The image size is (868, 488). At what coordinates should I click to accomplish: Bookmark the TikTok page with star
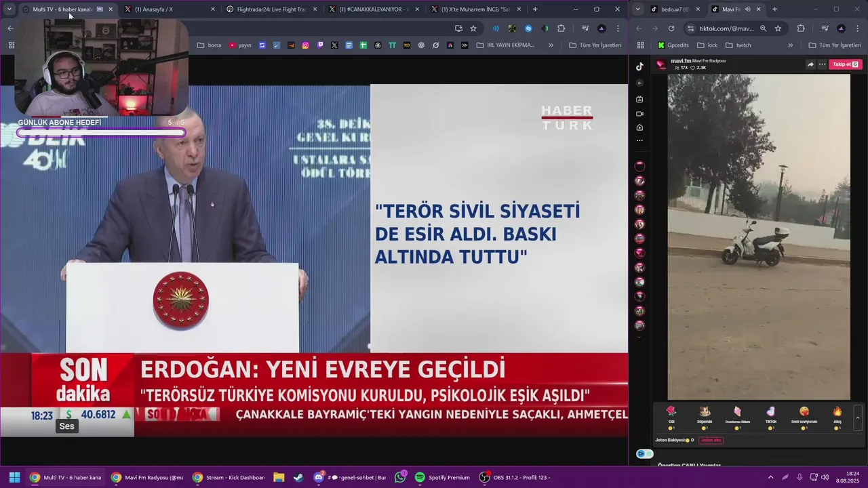coord(778,28)
